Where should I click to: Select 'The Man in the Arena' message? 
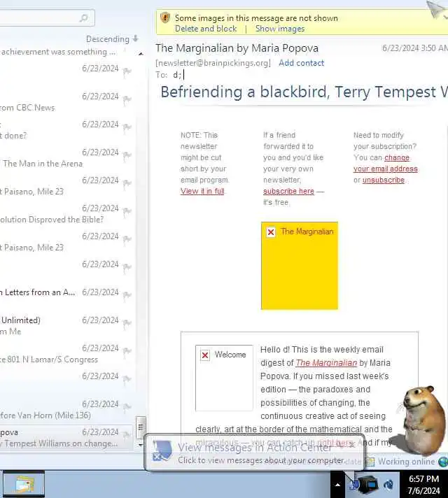(66, 158)
